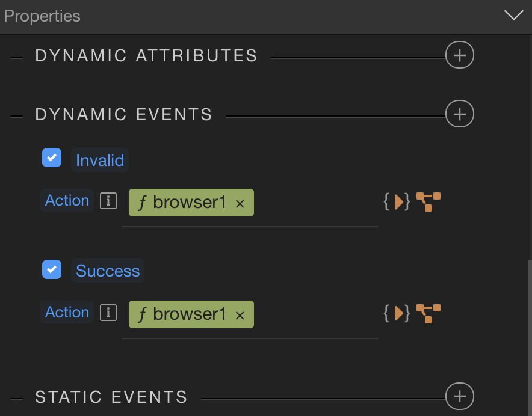Select the Invalid event label

[x=100, y=160]
